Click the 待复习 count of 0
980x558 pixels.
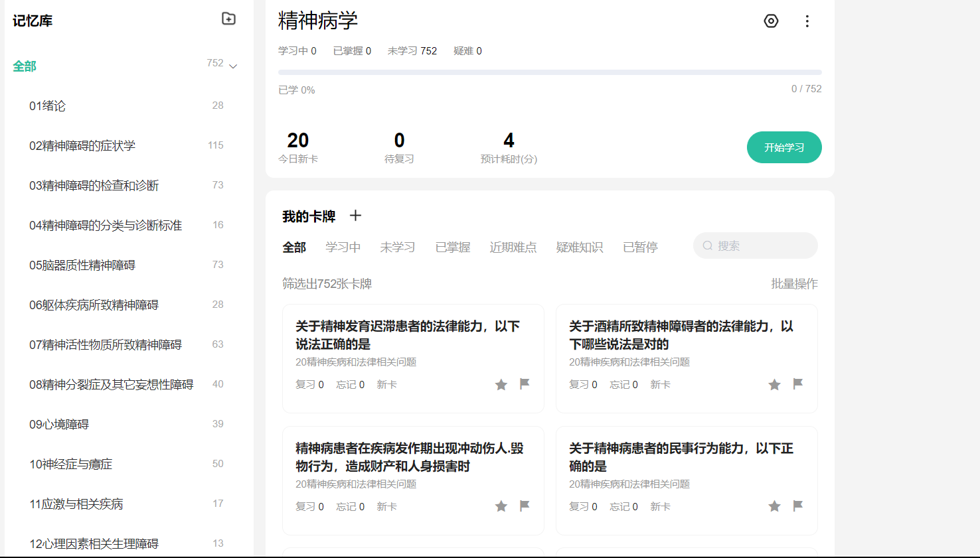tap(399, 141)
